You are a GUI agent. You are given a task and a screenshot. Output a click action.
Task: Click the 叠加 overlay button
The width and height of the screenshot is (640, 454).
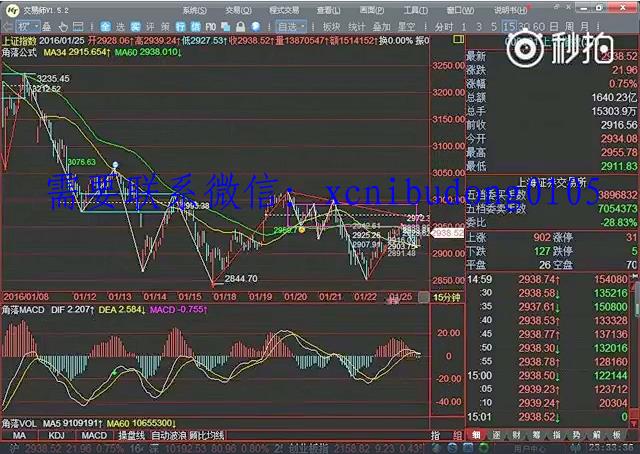(x=381, y=27)
